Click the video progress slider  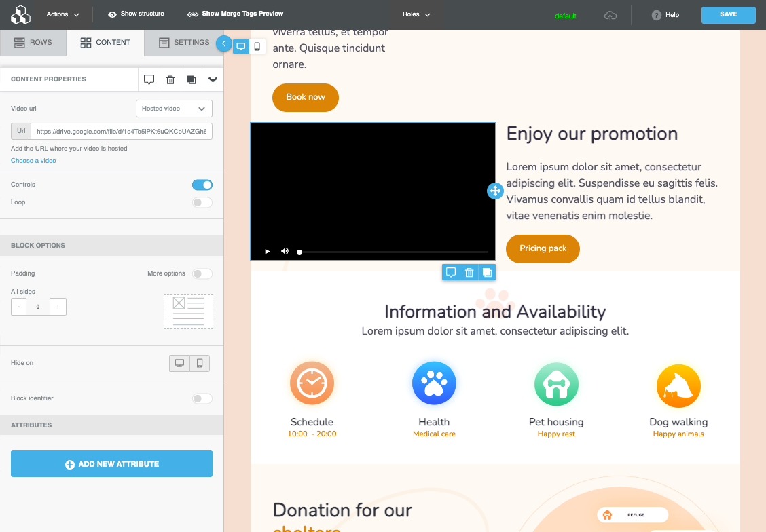point(393,252)
